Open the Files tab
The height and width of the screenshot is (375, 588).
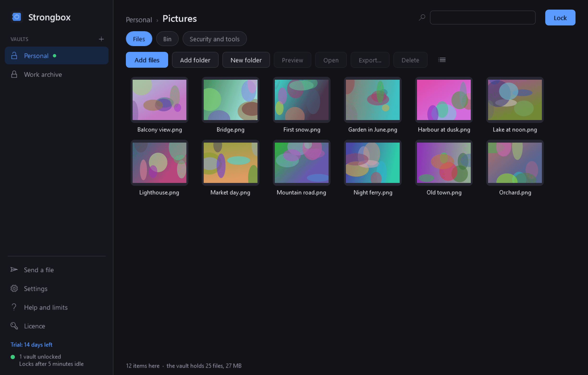[x=139, y=39]
